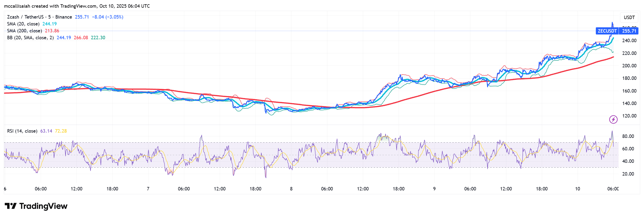The image size is (644, 218).
Task: Click the Binance exchange name in legend
Action: (64, 17)
